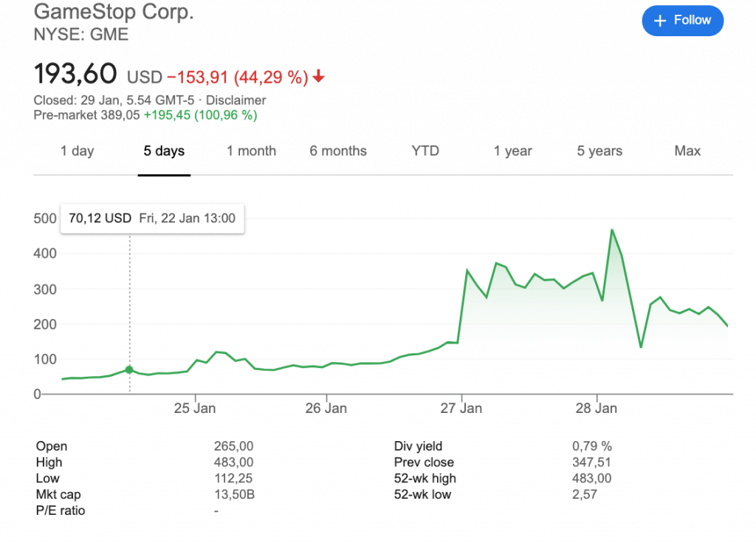Click the 25 Jan axis label
The image size is (756, 543).
coord(195,408)
